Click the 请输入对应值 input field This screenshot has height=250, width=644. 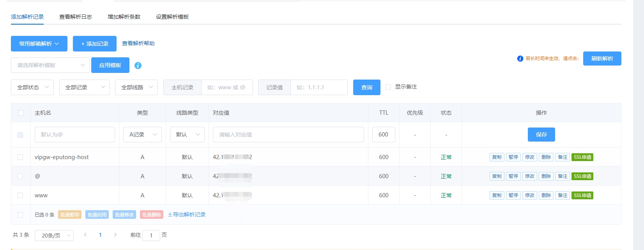click(x=288, y=135)
